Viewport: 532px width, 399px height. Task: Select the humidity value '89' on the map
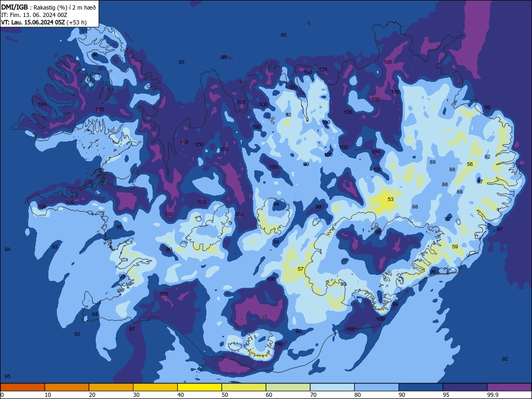pyautogui.click(x=433, y=162)
